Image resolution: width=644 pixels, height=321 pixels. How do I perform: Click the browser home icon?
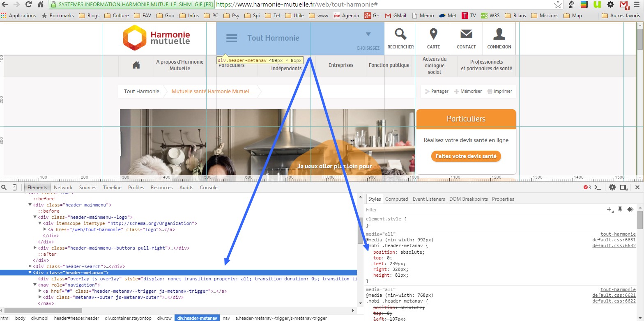pos(40,5)
